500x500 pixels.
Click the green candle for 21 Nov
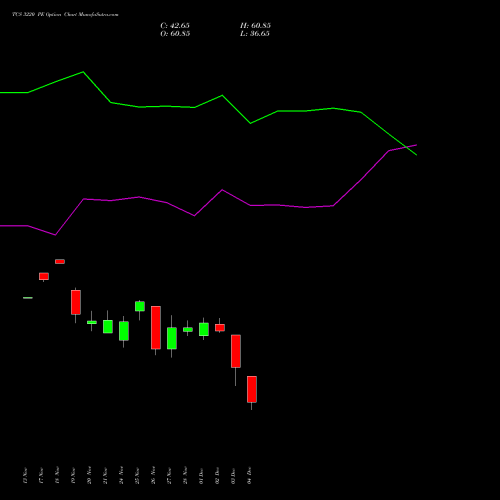tap(108, 326)
